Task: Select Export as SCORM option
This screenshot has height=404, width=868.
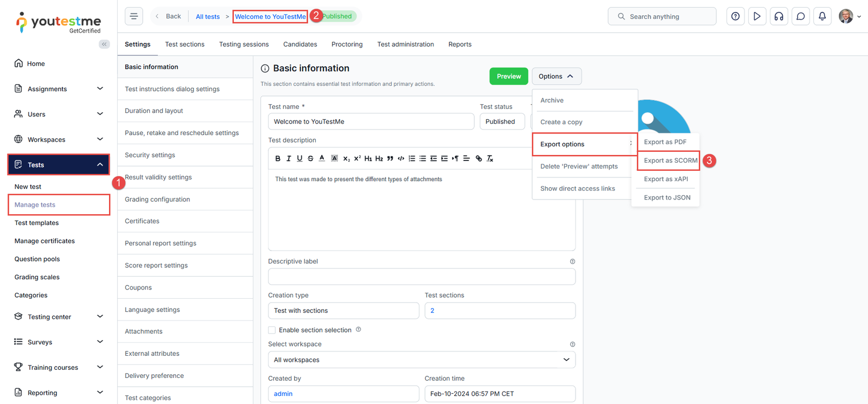Action: 670,161
